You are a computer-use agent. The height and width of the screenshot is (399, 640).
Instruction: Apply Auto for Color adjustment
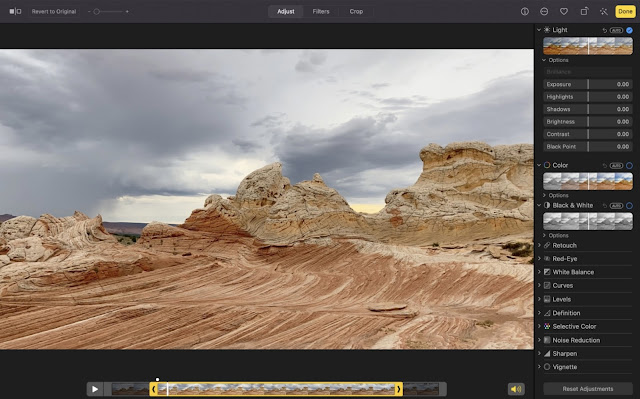click(x=616, y=165)
